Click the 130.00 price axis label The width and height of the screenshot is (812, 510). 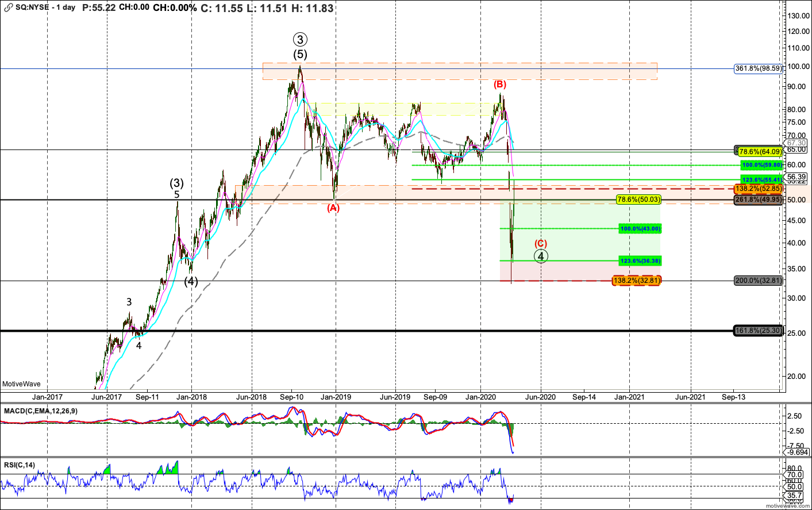799,16
